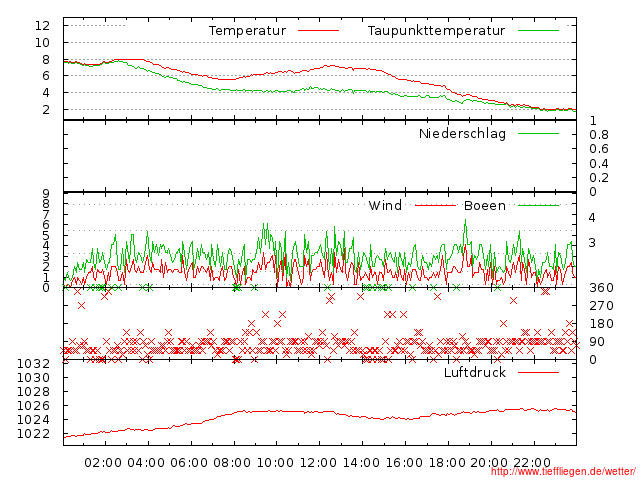
Task: Click the 02:00 time axis label
Action: (x=103, y=463)
